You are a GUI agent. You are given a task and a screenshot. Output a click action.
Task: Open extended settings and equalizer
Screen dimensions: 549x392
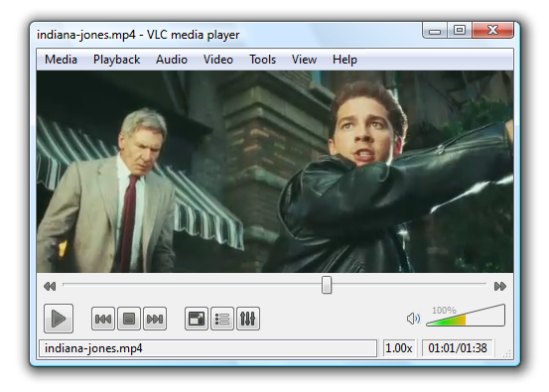click(248, 319)
